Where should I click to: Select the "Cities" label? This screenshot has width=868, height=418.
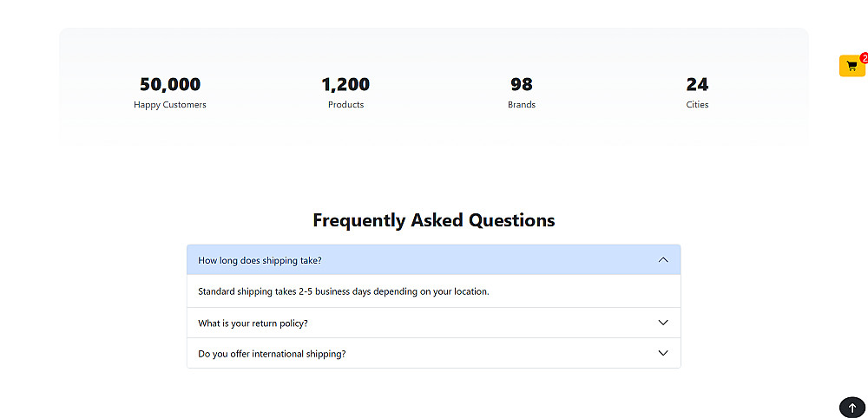click(697, 105)
